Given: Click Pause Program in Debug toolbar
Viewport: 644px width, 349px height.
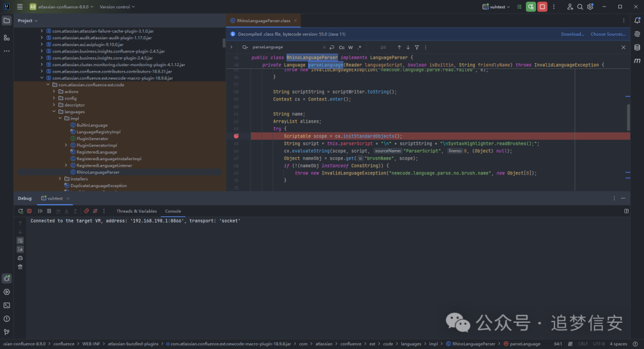Looking at the screenshot, I should pyautogui.click(x=49, y=211).
